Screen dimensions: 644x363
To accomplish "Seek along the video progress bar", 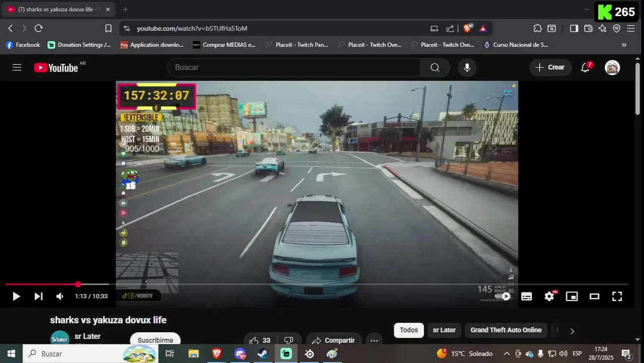I will [x=316, y=284].
